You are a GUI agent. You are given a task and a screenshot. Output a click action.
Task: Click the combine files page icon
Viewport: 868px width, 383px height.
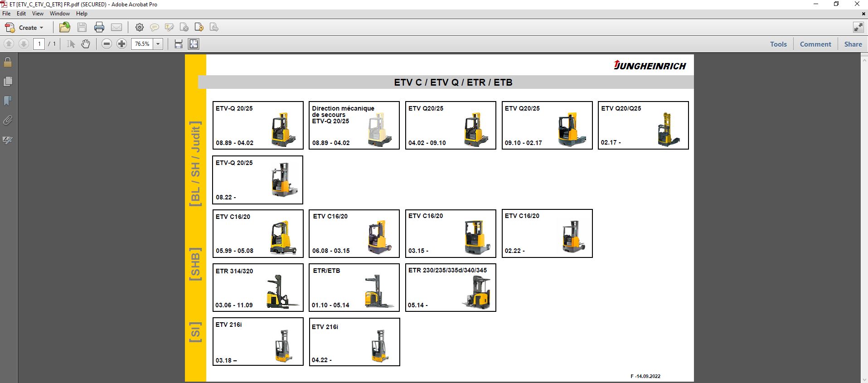(x=214, y=28)
